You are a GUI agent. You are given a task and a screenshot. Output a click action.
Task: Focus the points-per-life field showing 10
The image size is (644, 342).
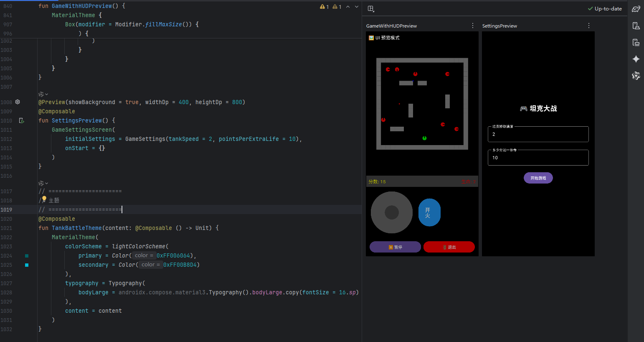coord(538,158)
